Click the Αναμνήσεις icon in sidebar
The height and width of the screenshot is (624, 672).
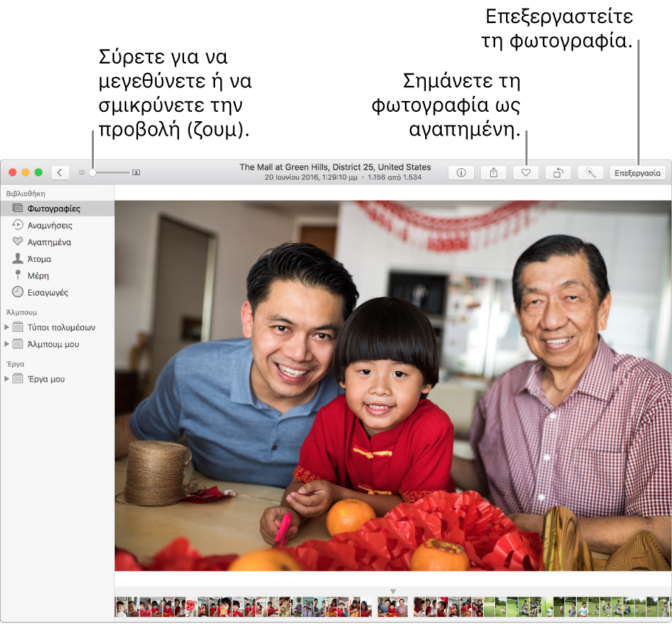click(18, 225)
